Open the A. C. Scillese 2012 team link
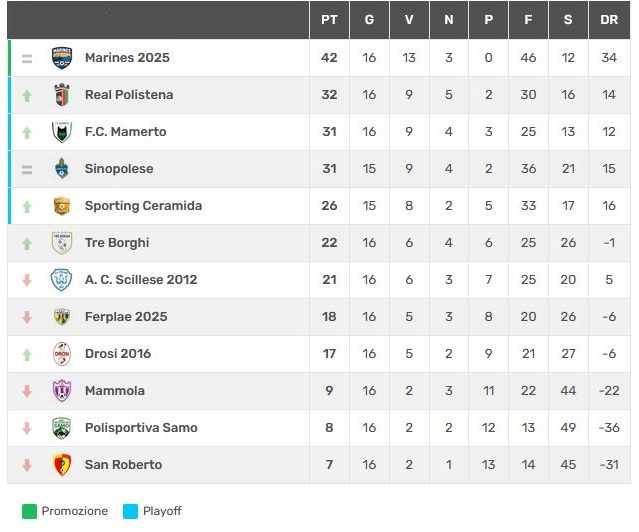 (x=140, y=280)
